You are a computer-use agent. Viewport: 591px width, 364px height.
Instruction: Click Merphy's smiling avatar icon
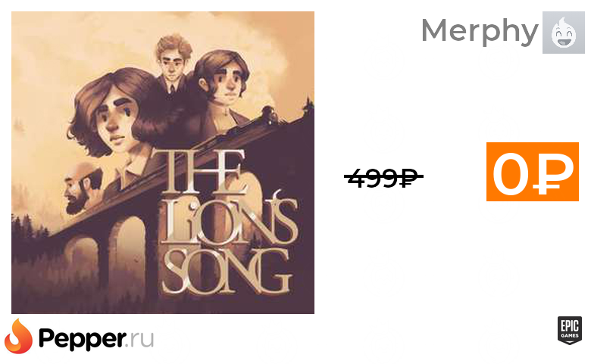pyautogui.click(x=564, y=33)
